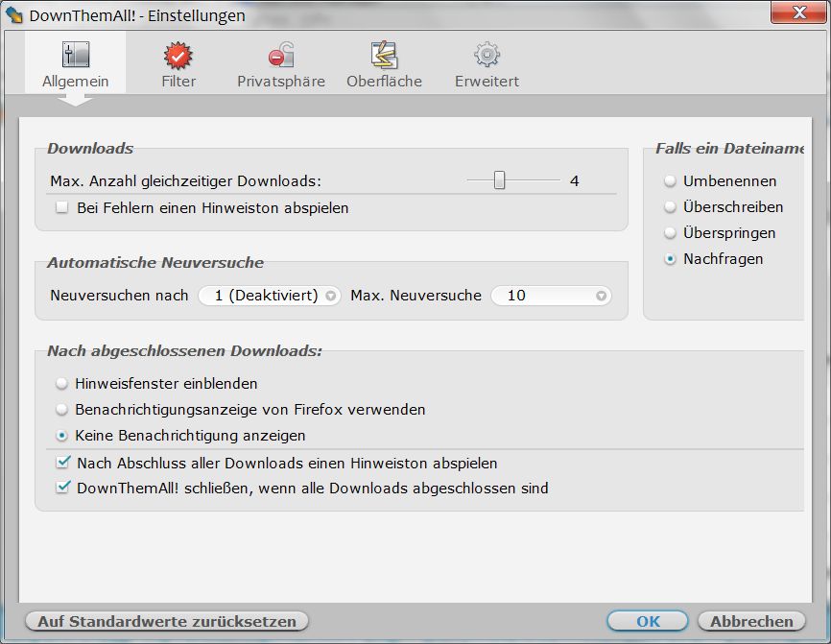Uncheck 'DownThemAll! schließen' checkbox
The width and height of the screenshot is (831, 644).
(62, 488)
